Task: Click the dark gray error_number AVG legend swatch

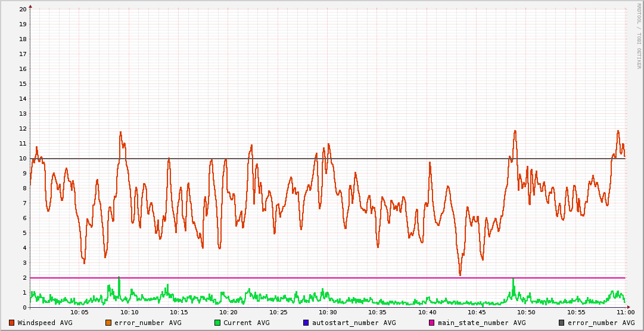Action: tap(562, 323)
